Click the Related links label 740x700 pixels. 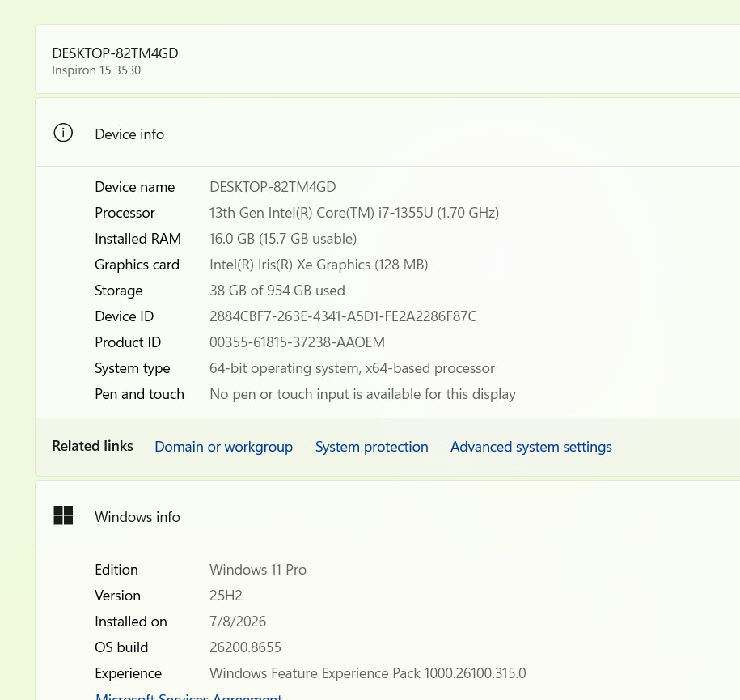pos(92,446)
